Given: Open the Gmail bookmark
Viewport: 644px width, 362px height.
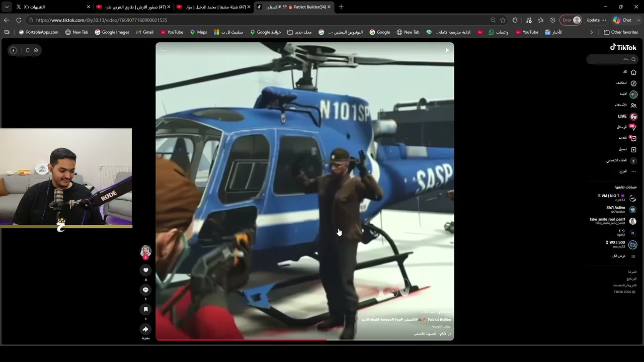Looking at the screenshot, I should (x=144, y=32).
